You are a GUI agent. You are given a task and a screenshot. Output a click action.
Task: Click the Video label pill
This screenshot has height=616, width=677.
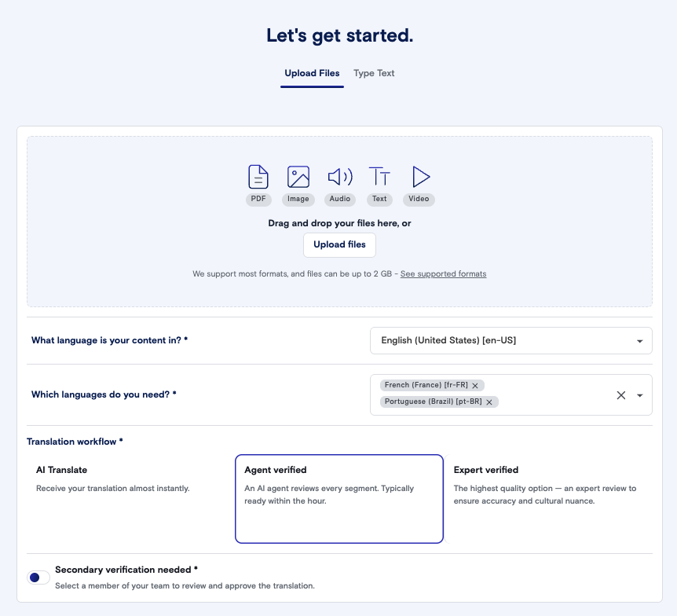419,199
